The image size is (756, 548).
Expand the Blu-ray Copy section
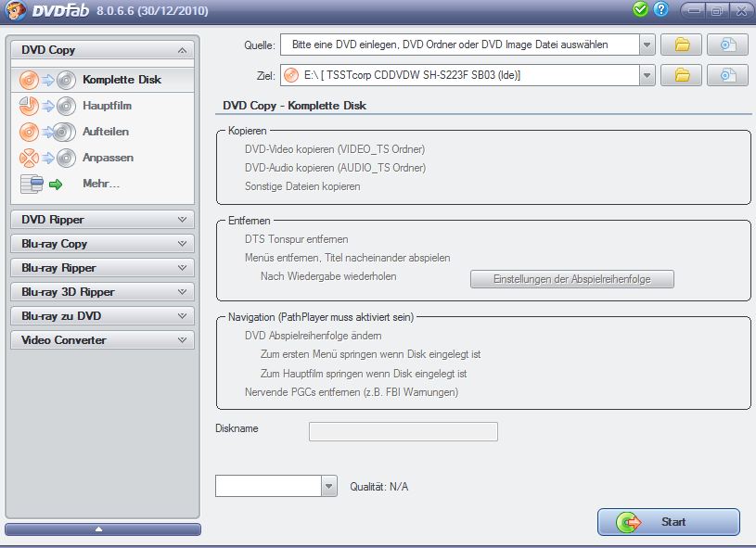pos(102,243)
